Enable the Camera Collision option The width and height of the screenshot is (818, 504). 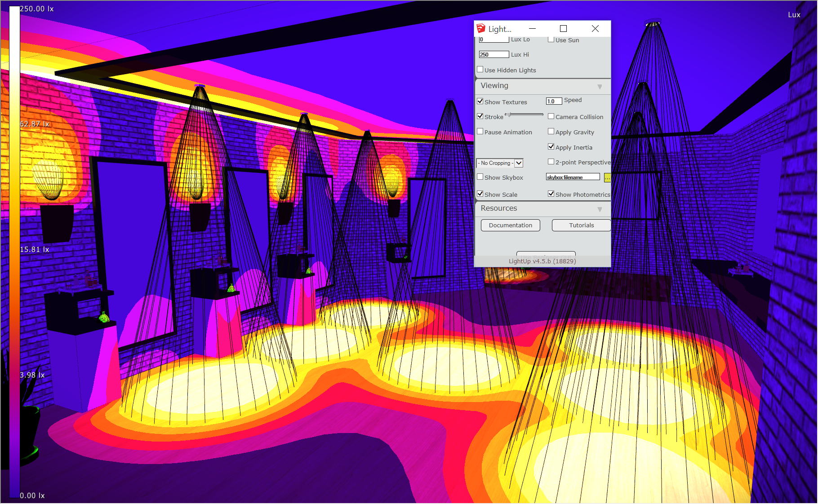coord(551,116)
